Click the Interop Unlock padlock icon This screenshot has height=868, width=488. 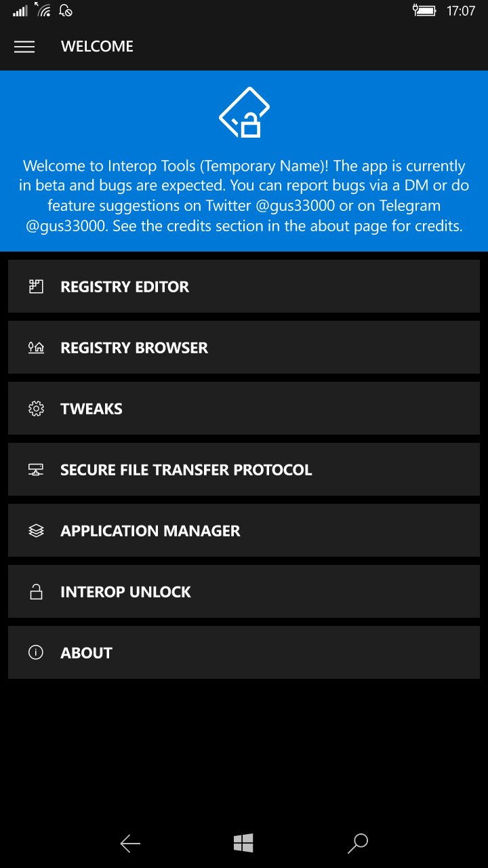36,591
